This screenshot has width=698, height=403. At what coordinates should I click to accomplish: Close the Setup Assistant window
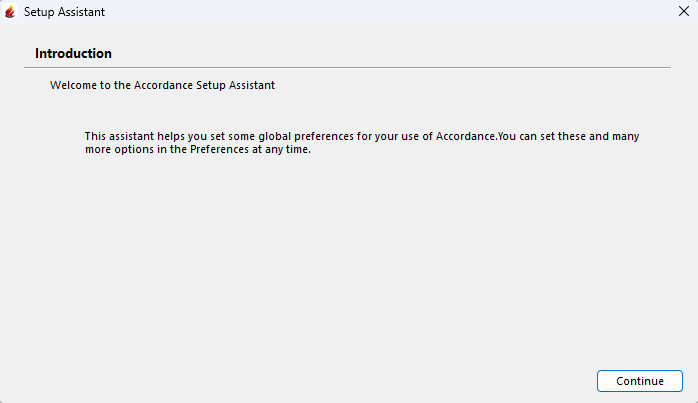tap(682, 12)
